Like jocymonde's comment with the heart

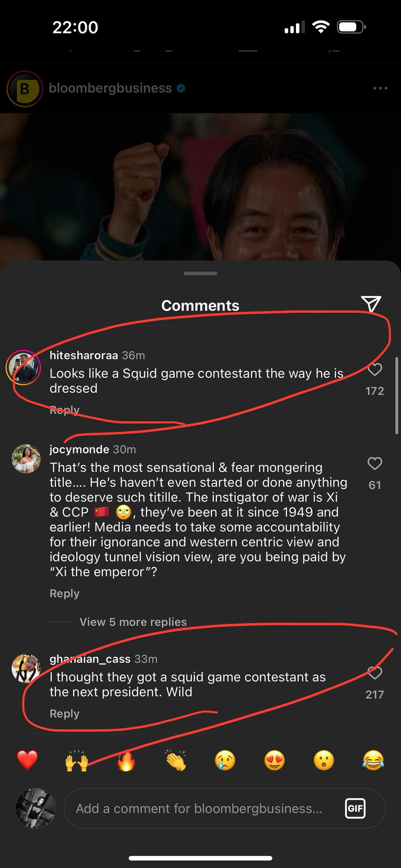tap(374, 464)
